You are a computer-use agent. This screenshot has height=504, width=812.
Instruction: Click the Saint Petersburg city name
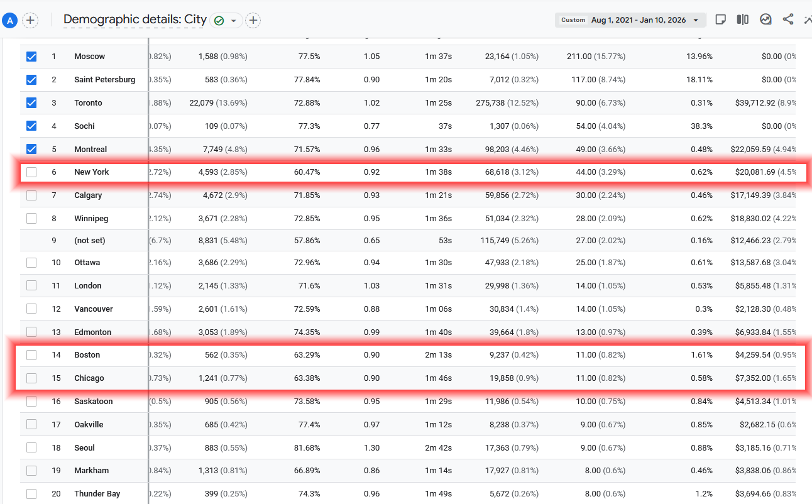point(104,80)
